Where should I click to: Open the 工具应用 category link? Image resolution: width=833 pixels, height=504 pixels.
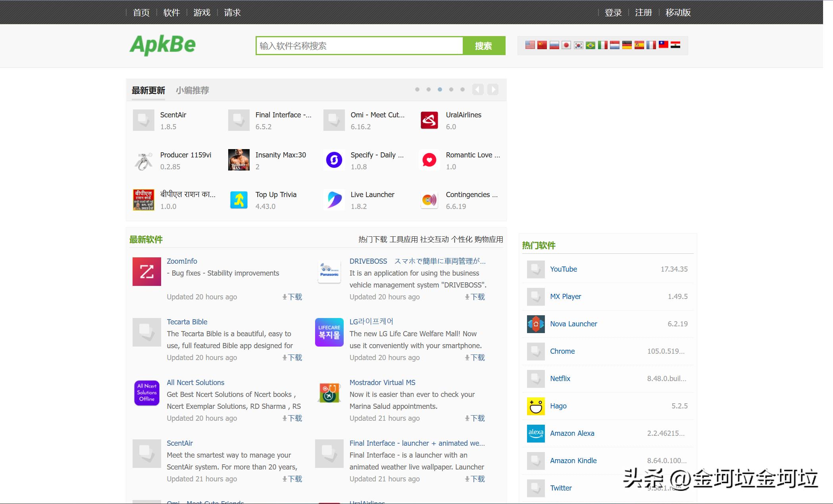coord(404,240)
